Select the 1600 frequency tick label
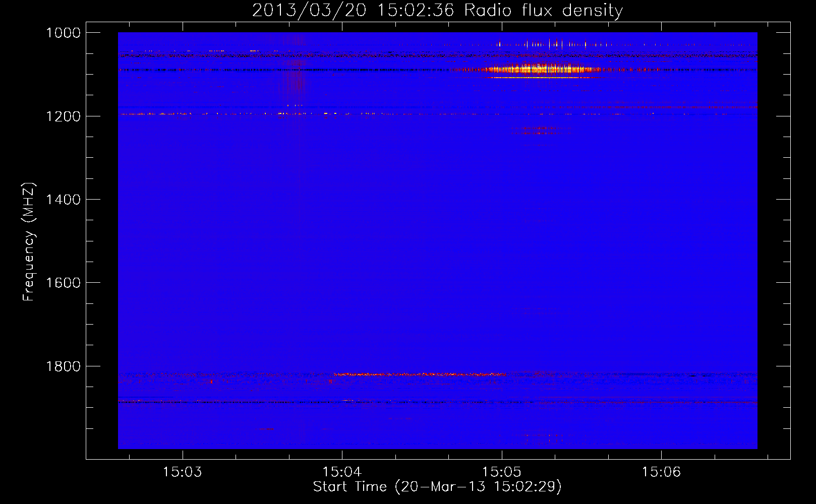 pos(63,283)
